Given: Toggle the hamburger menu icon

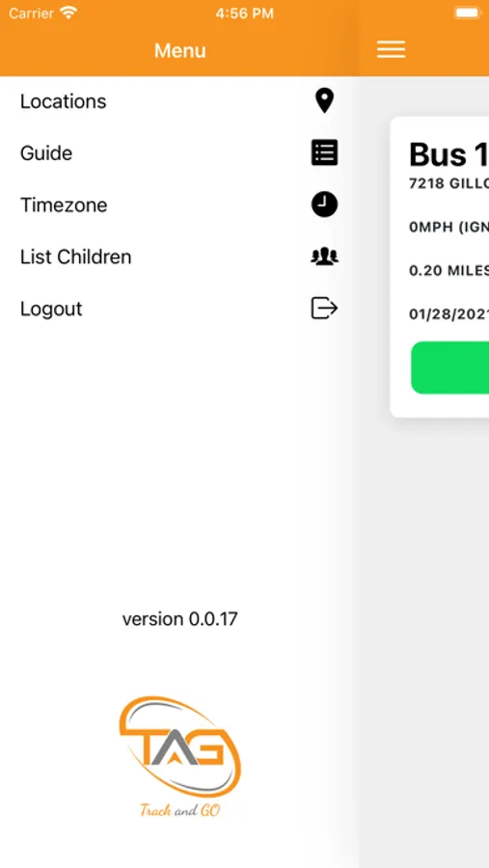Looking at the screenshot, I should [391, 50].
